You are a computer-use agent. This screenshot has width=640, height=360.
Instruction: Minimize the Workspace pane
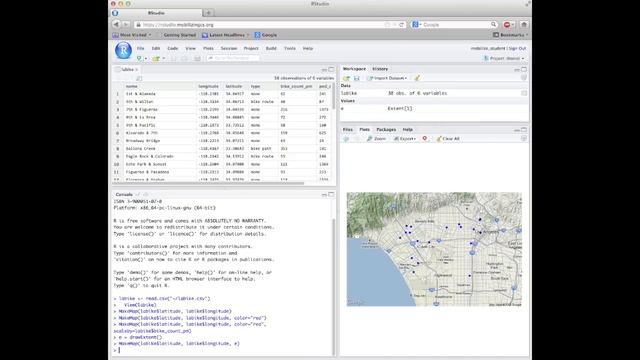click(517, 70)
